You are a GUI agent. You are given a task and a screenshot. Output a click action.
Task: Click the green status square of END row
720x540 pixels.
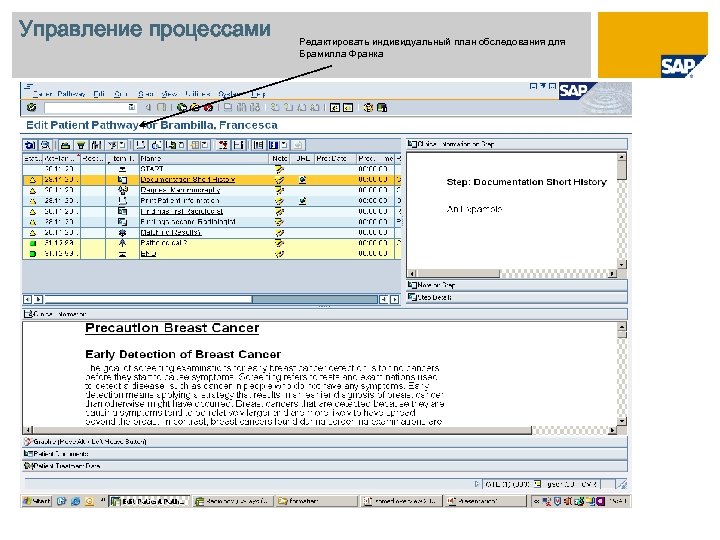pyautogui.click(x=33, y=254)
